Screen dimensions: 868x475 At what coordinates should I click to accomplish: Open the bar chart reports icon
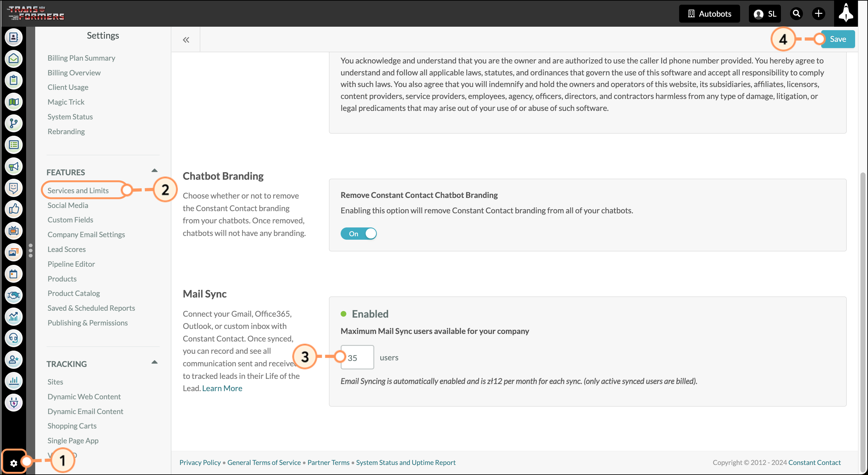[x=14, y=381]
